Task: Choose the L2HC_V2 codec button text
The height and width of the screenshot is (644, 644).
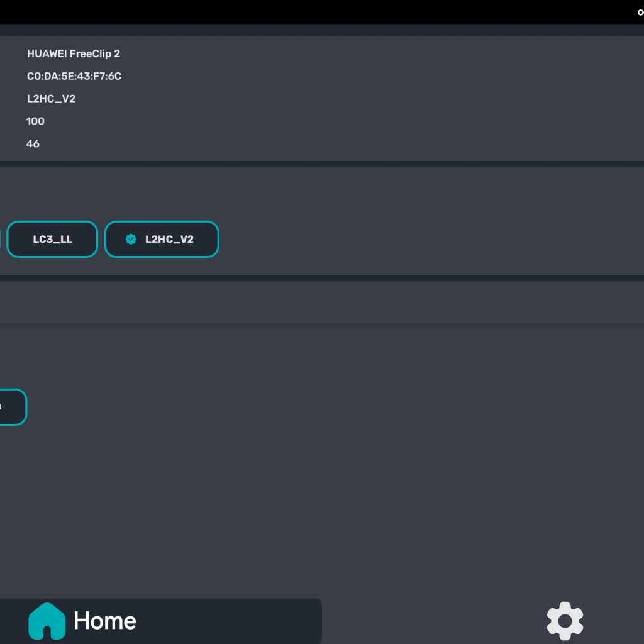Action: (x=169, y=239)
